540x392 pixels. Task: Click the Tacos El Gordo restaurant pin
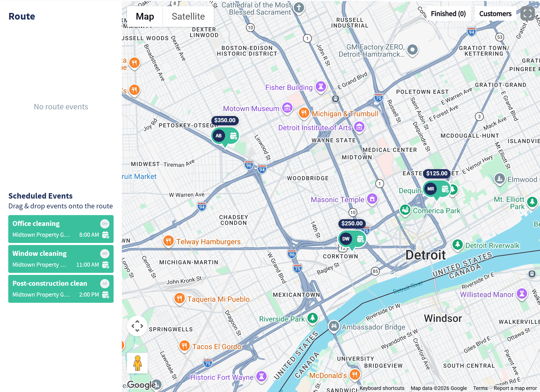click(x=184, y=346)
